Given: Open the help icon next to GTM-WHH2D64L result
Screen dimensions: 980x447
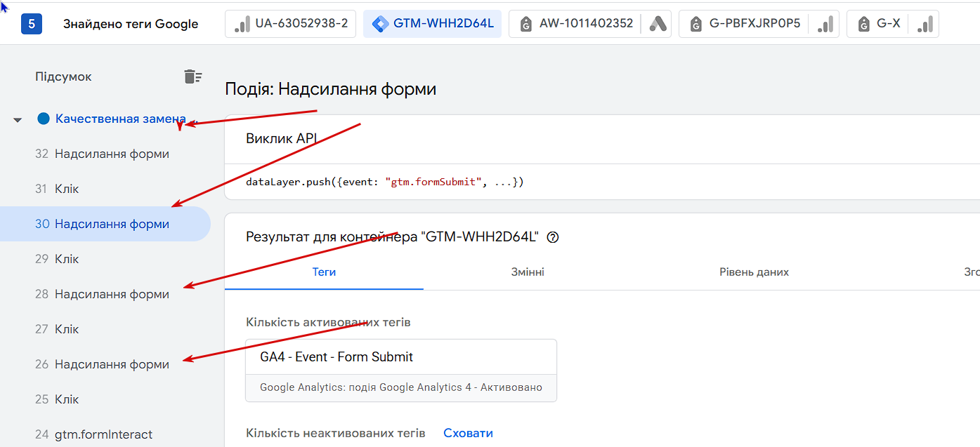Looking at the screenshot, I should pos(552,237).
